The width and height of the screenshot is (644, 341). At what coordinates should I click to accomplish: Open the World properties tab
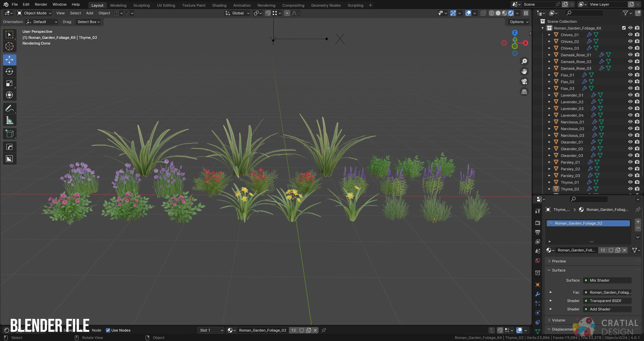point(538,261)
